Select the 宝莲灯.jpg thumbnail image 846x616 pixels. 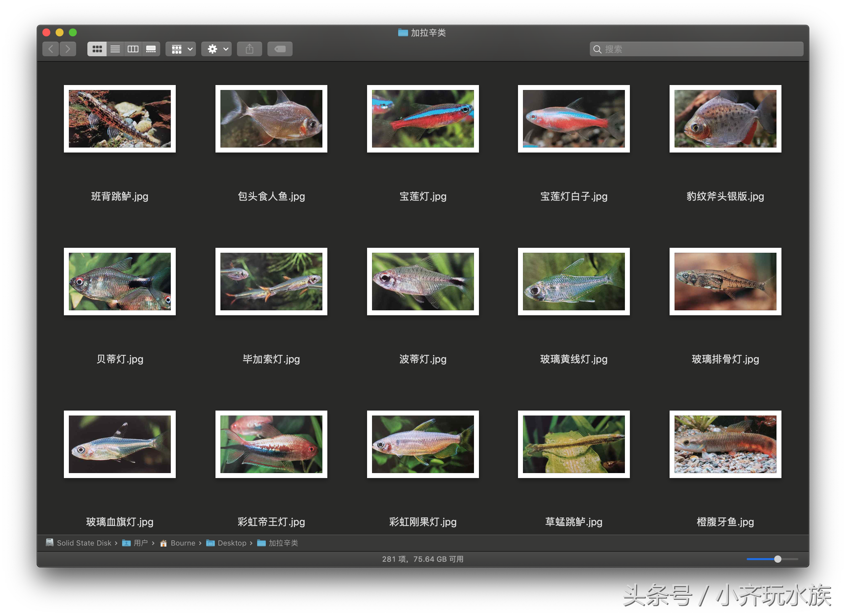click(423, 118)
